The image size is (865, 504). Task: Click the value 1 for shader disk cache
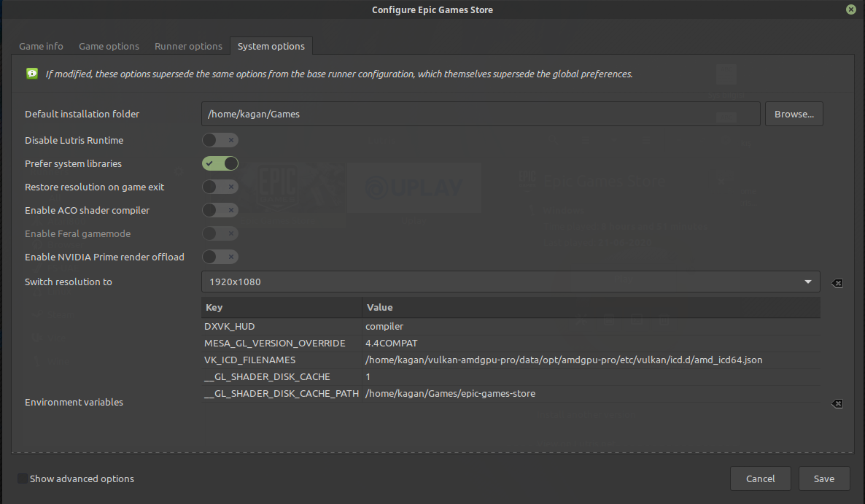click(x=591, y=376)
